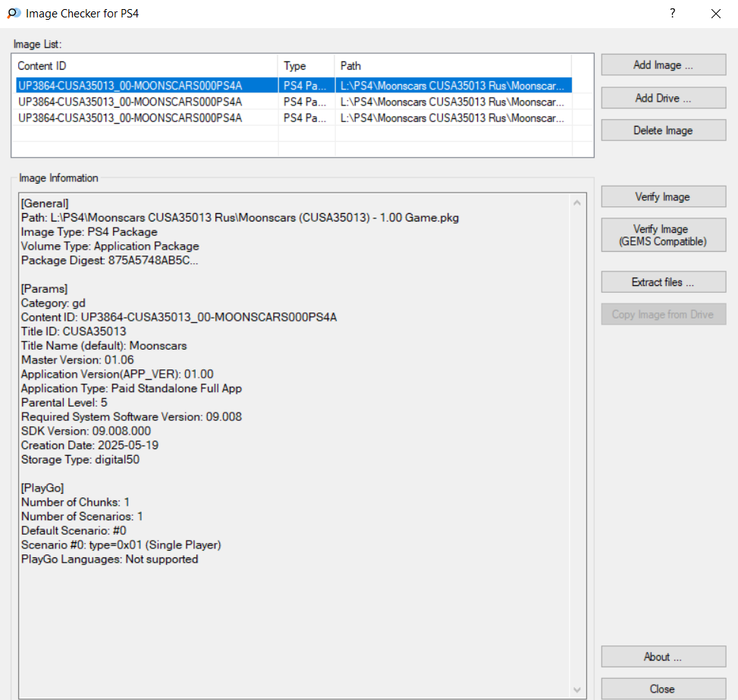Close the window with X
The width and height of the screenshot is (738, 700).
pos(716,13)
